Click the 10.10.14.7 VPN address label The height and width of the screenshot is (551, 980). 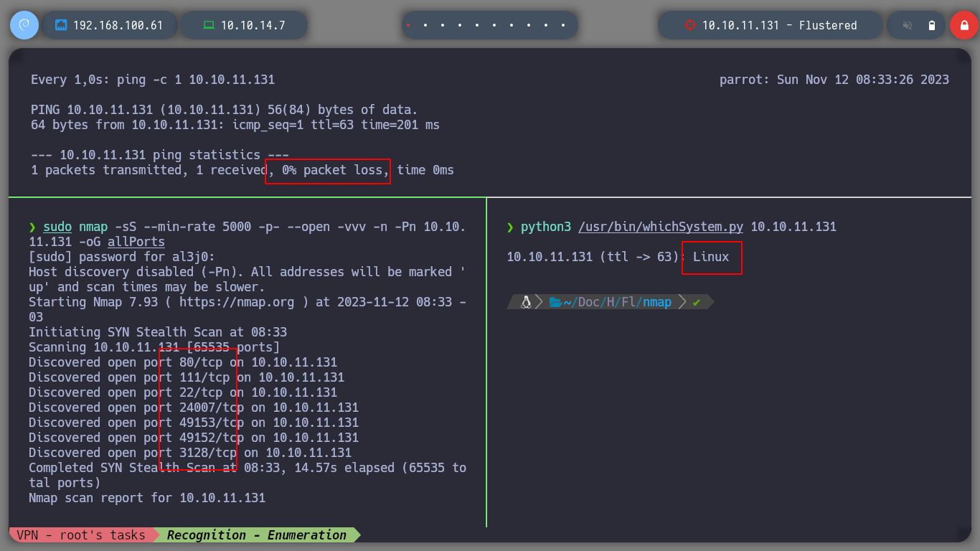[x=253, y=25]
